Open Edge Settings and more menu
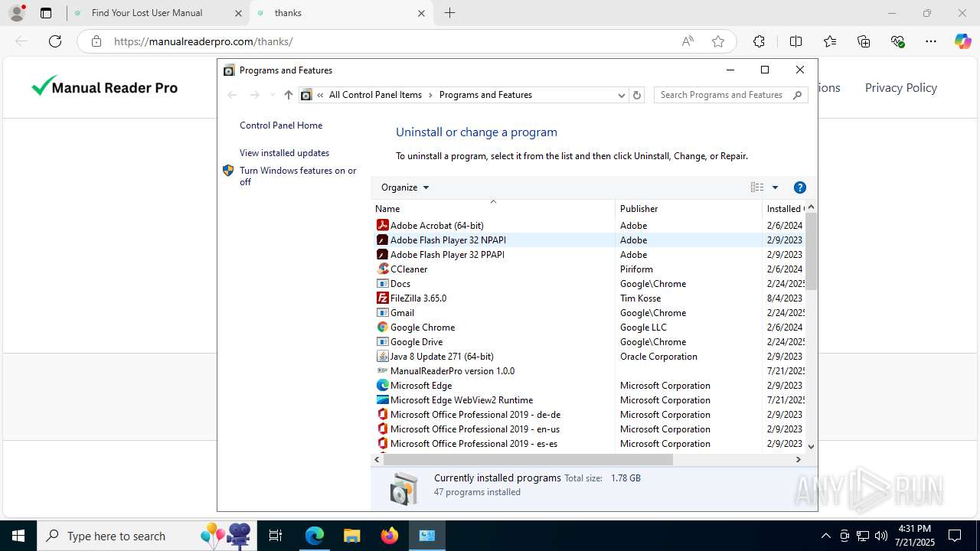 pyautogui.click(x=931, y=41)
